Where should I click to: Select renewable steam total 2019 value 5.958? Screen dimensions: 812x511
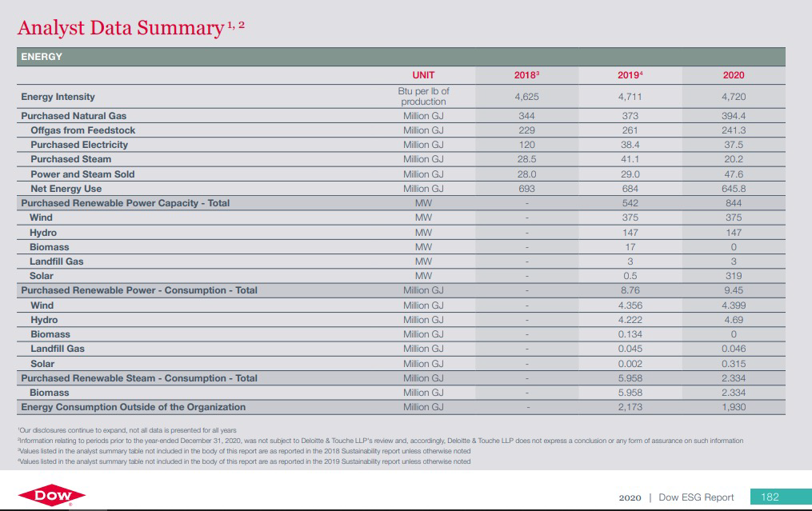(x=630, y=378)
